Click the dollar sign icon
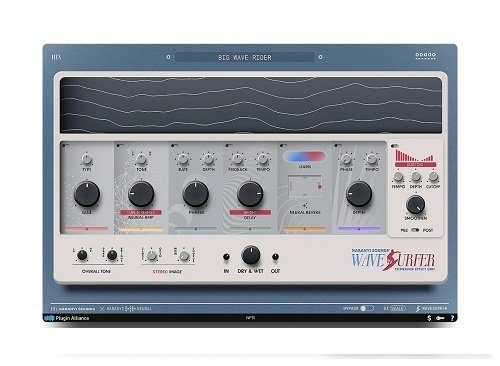Image resolution: width=500 pixels, height=366 pixels. pos(429,318)
